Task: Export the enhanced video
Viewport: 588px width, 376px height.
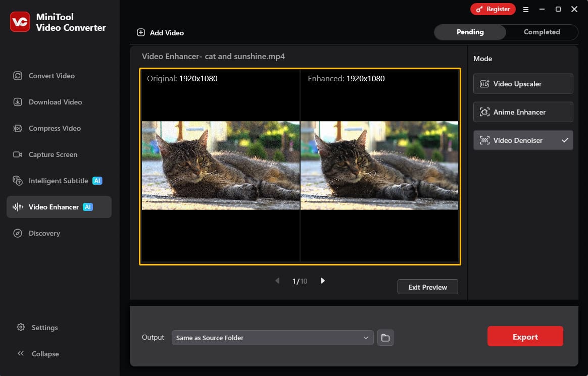Action: pyautogui.click(x=525, y=336)
